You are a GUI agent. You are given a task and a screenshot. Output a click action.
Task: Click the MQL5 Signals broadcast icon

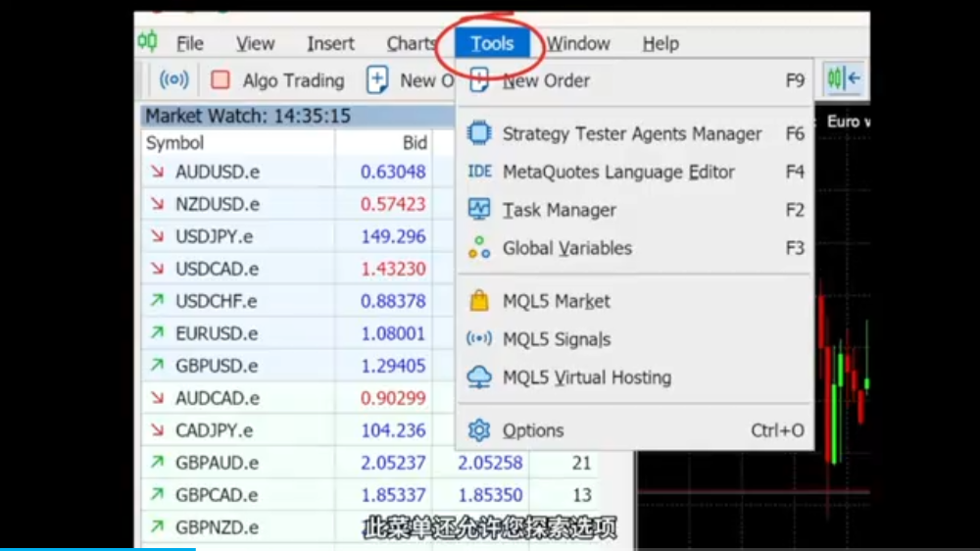[479, 339]
